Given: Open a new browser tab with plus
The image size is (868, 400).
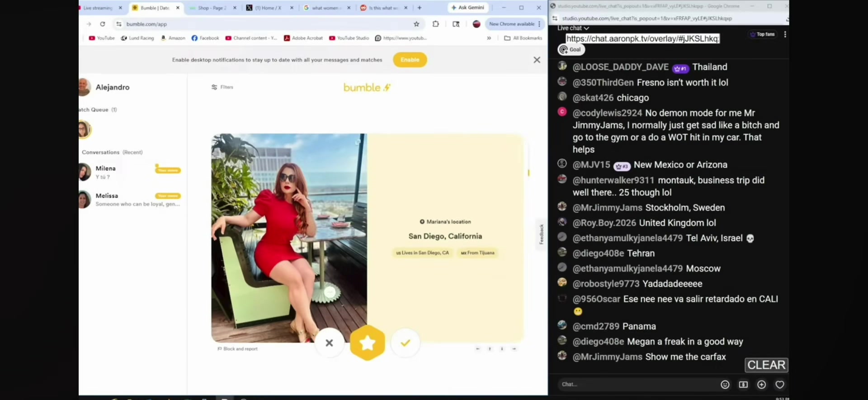Looking at the screenshot, I should [x=420, y=8].
